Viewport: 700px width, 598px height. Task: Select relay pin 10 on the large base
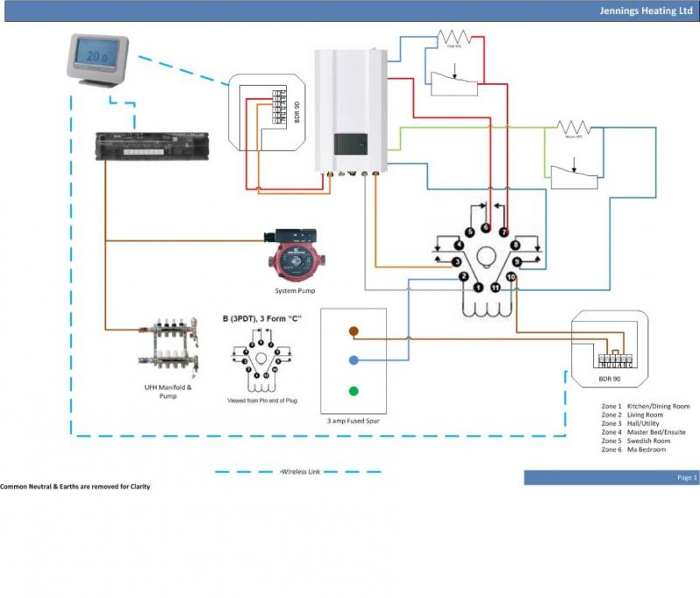coord(512,277)
